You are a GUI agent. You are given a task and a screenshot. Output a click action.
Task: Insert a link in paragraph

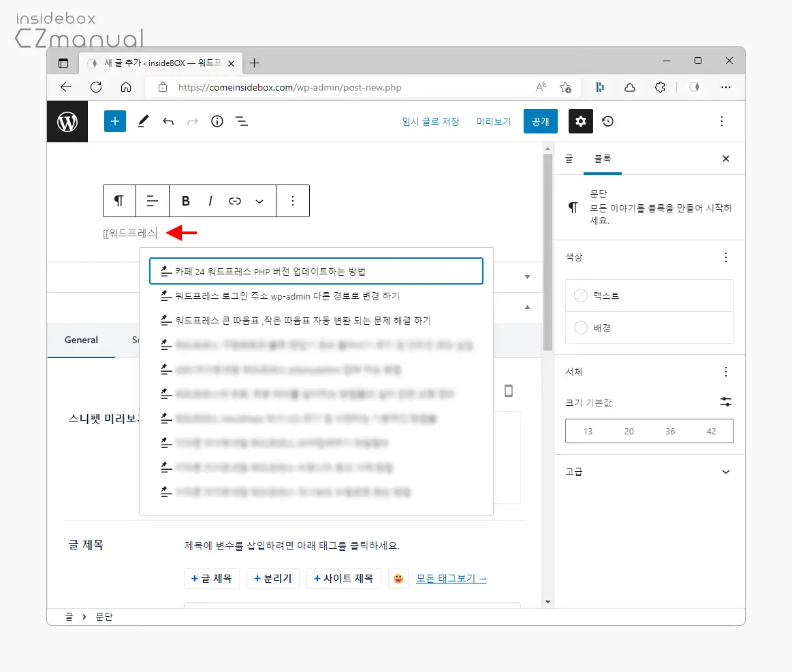click(235, 201)
